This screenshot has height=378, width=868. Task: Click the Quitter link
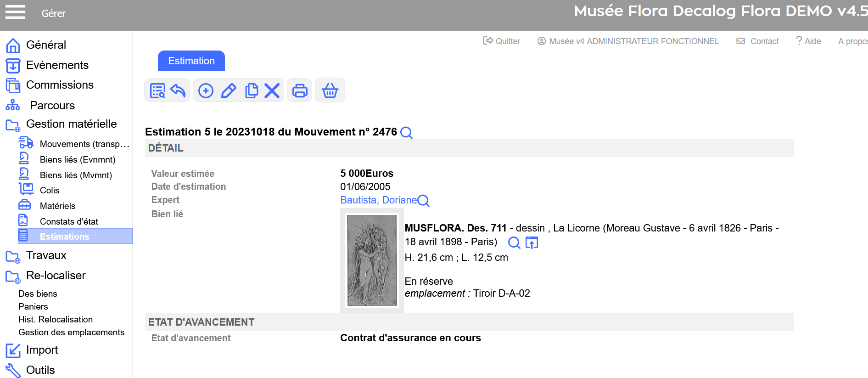pyautogui.click(x=502, y=41)
